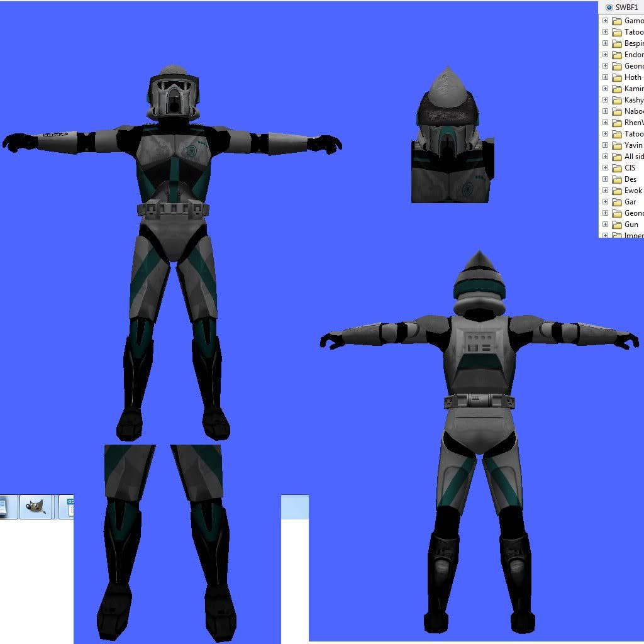This screenshot has width=644, height=644.
Task: Expand the Hoth tree node
Action: pyautogui.click(x=605, y=77)
